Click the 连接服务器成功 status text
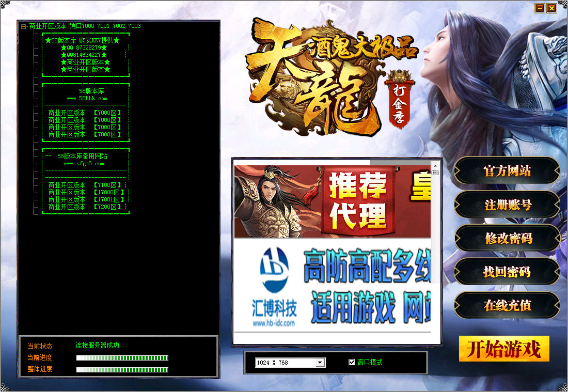Image resolution: width=568 pixels, height=392 pixels. coord(101,346)
